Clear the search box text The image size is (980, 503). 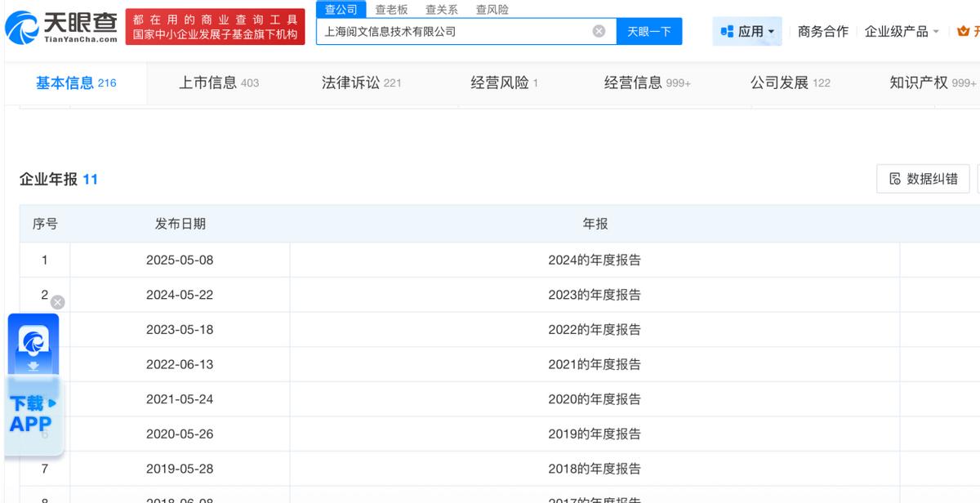tap(599, 31)
